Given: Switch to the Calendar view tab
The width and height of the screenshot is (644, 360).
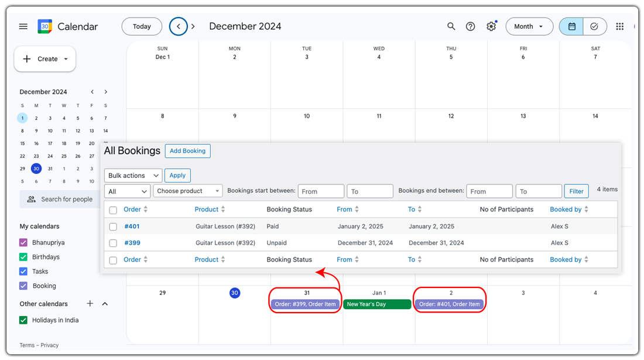Looking at the screenshot, I should coord(570,26).
